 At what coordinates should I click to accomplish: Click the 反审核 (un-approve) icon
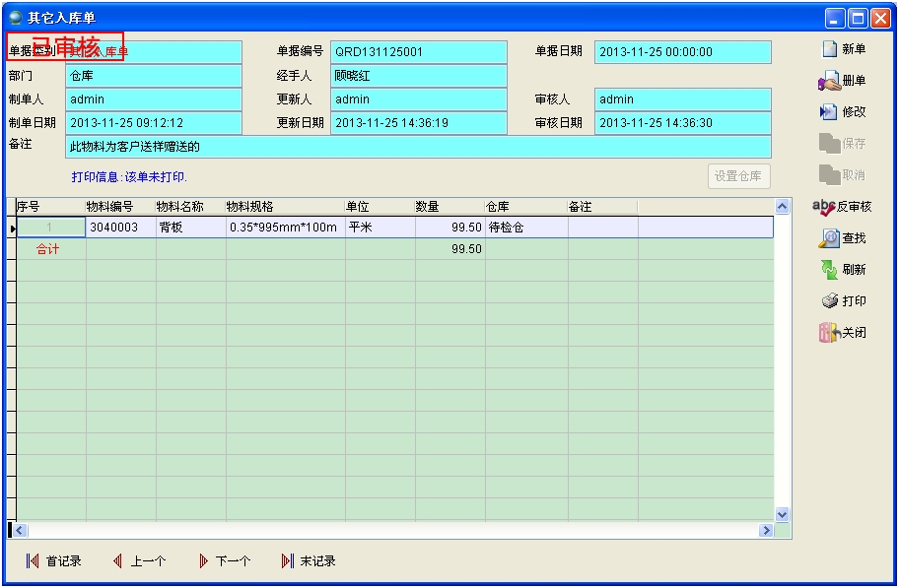[823, 207]
